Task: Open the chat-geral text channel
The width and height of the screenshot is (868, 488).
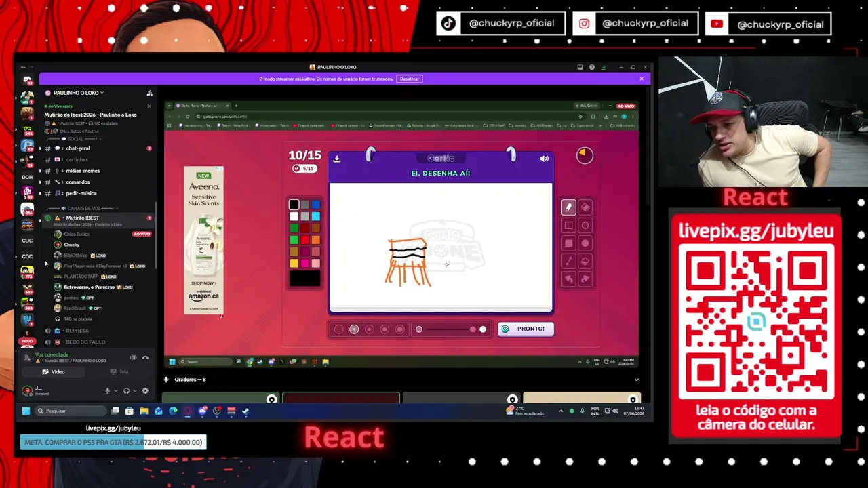Action: pyautogui.click(x=98, y=148)
